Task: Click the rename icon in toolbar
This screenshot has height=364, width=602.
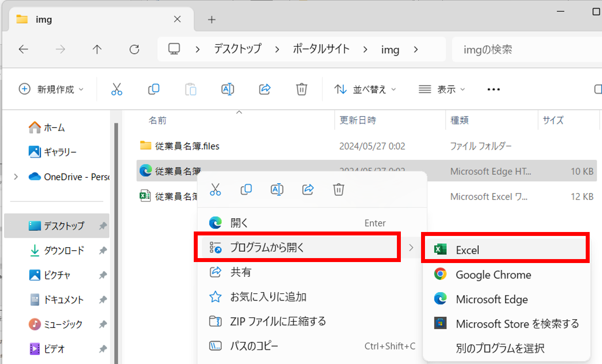Action: pyautogui.click(x=227, y=89)
